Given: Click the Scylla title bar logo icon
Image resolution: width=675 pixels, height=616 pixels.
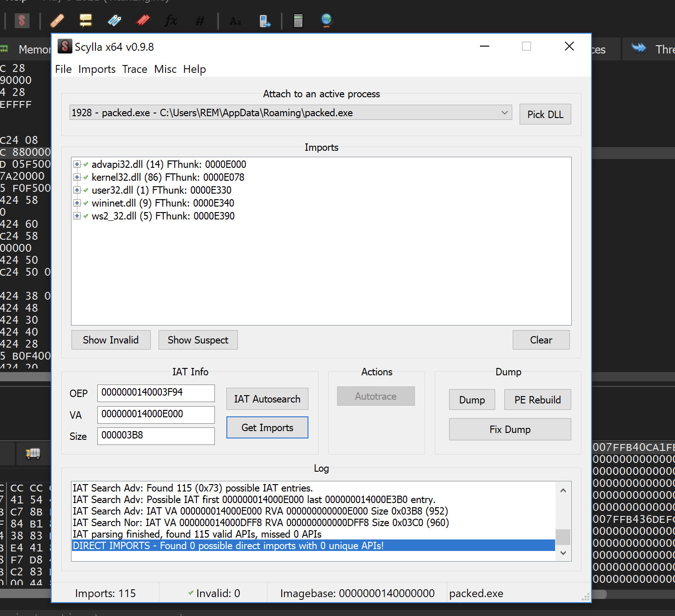Looking at the screenshot, I should click(x=65, y=46).
